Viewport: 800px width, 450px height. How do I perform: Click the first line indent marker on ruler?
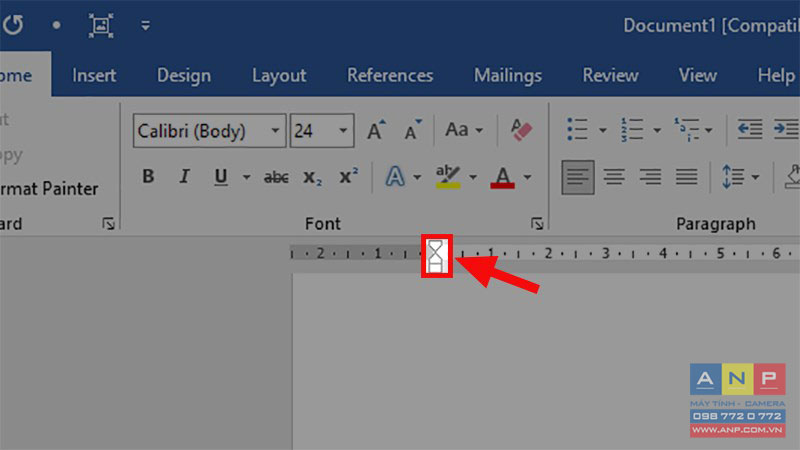pos(435,245)
